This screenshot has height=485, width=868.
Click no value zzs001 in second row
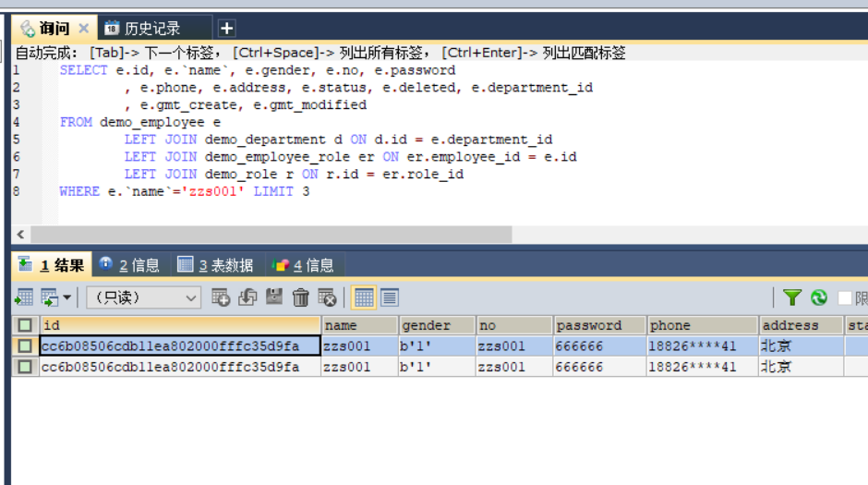click(x=514, y=367)
